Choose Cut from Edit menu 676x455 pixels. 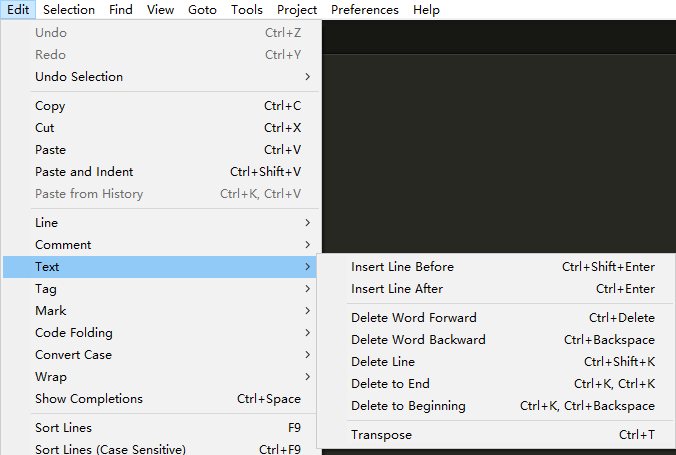(160, 128)
